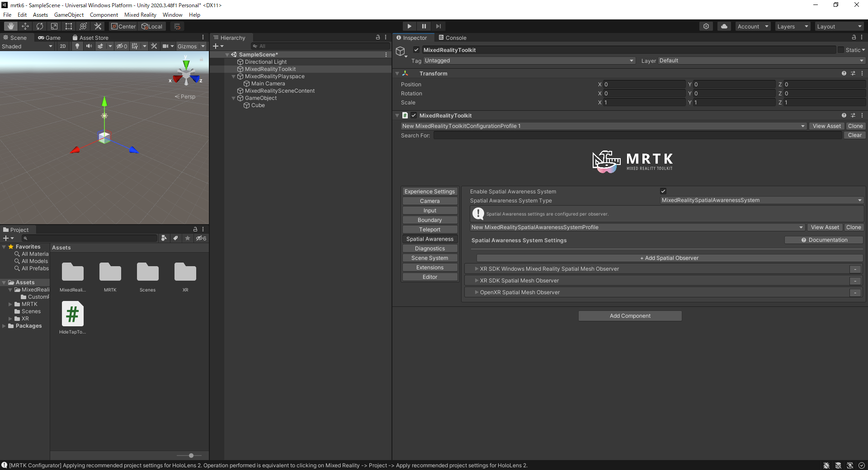The image size is (868, 470).
Task: Open the cloud services icon
Action: tap(724, 26)
